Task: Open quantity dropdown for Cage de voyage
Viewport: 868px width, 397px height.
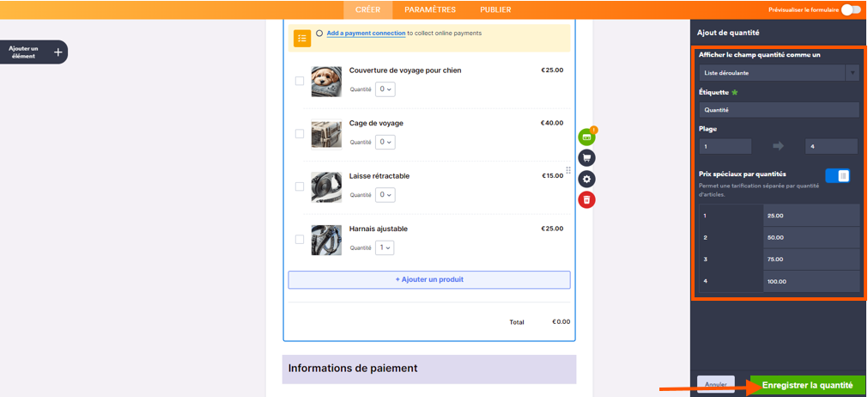Action: 385,142
